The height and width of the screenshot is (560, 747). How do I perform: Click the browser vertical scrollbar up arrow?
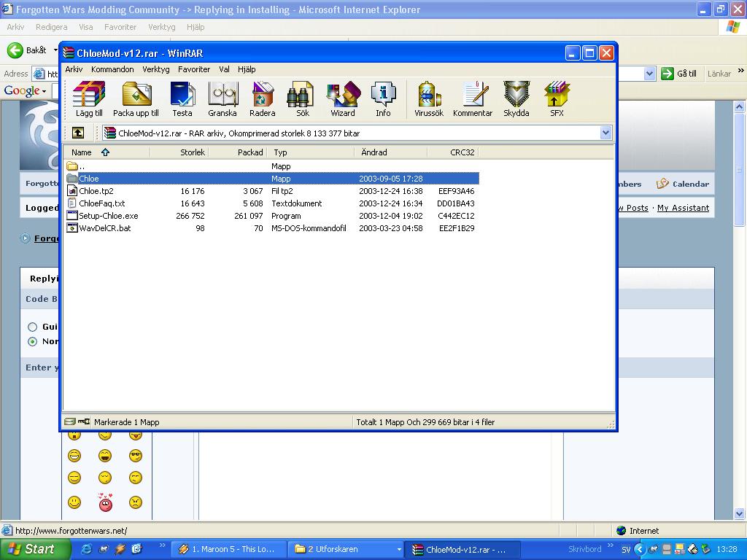(739, 107)
